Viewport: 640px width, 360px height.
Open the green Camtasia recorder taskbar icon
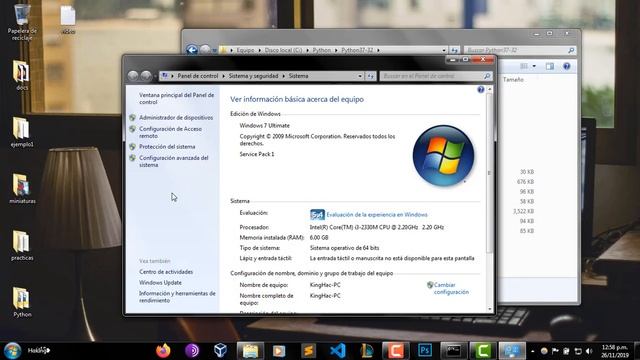(483, 351)
